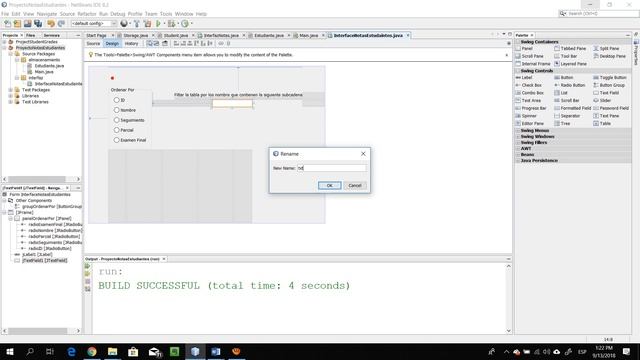Click the Debug Project toolbar icon
The width and height of the screenshot is (640, 360).
tap(171, 24)
